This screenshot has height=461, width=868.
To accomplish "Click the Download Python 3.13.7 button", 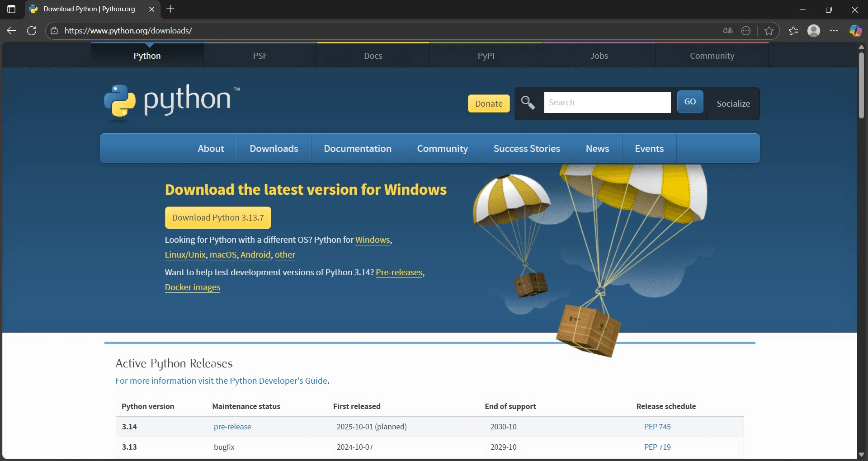I will tap(218, 218).
